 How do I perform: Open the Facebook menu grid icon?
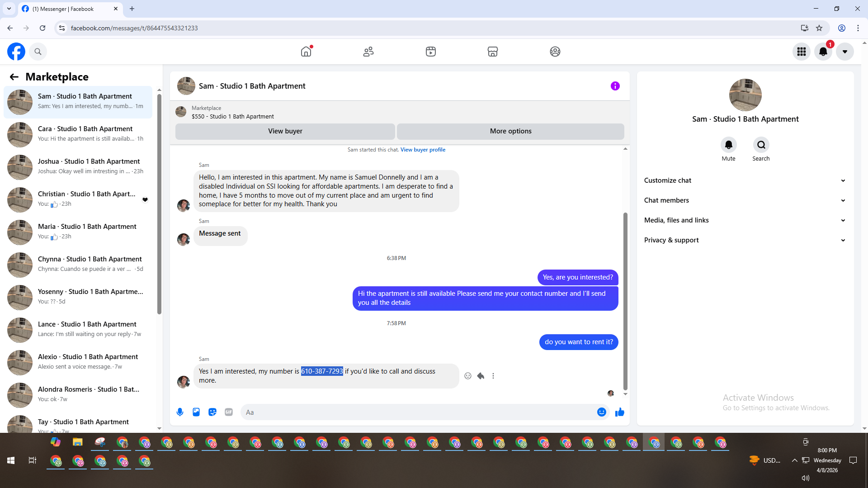[802, 52]
